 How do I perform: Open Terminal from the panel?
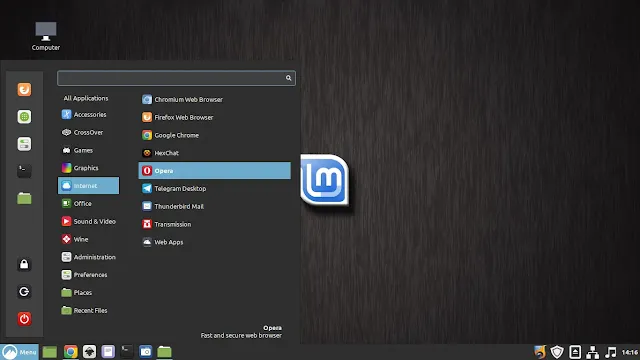point(127,352)
